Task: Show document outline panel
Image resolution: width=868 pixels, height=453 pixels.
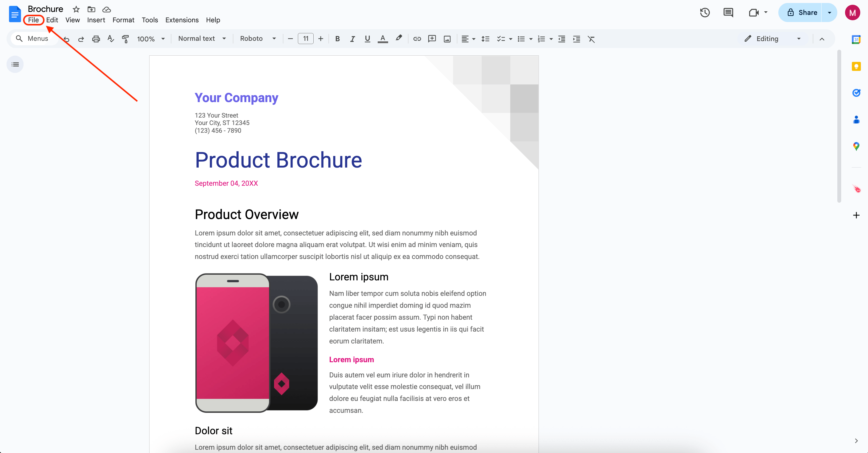Action: coord(15,64)
